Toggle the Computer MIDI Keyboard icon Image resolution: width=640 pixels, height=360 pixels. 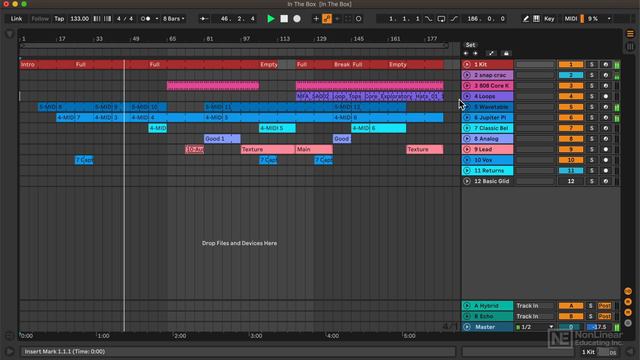click(536, 19)
